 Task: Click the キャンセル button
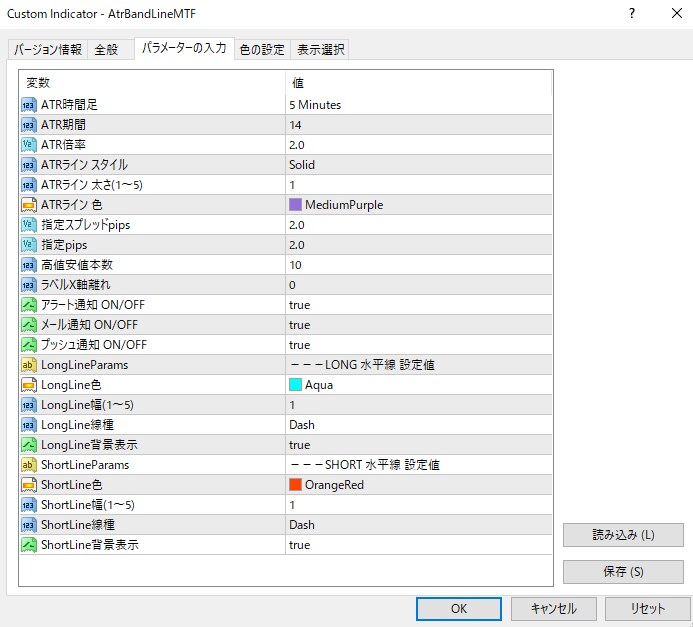[x=554, y=609]
